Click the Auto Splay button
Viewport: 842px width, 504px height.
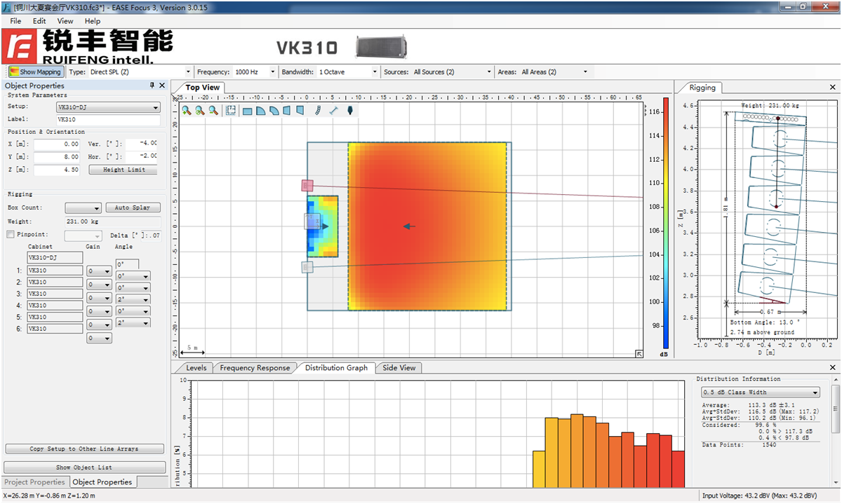click(133, 208)
